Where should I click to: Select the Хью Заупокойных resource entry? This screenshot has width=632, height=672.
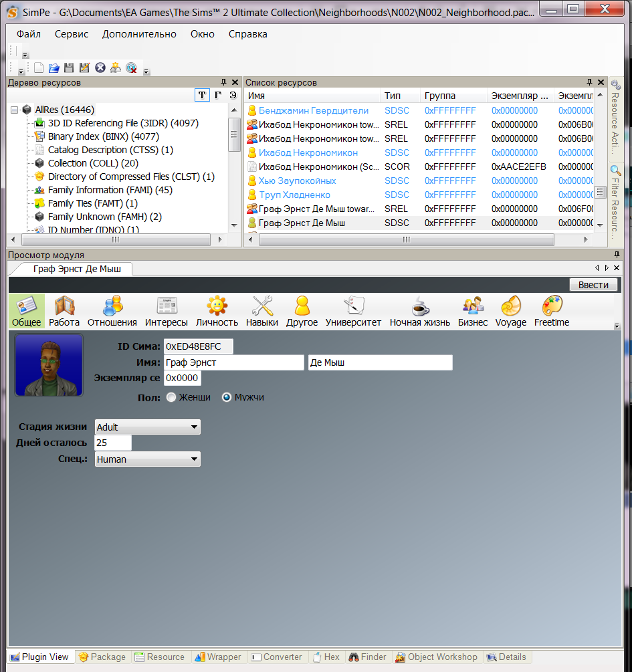pyautogui.click(x=297, y=181)
